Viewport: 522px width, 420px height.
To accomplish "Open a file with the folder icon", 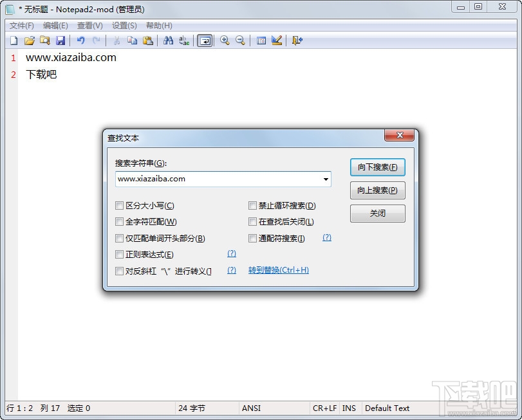I will 30,41.
